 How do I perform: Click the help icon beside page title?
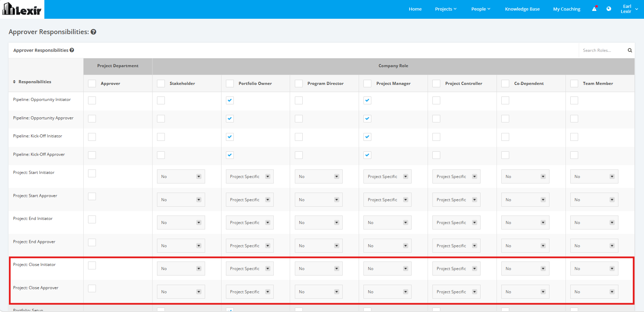point(94,32)
